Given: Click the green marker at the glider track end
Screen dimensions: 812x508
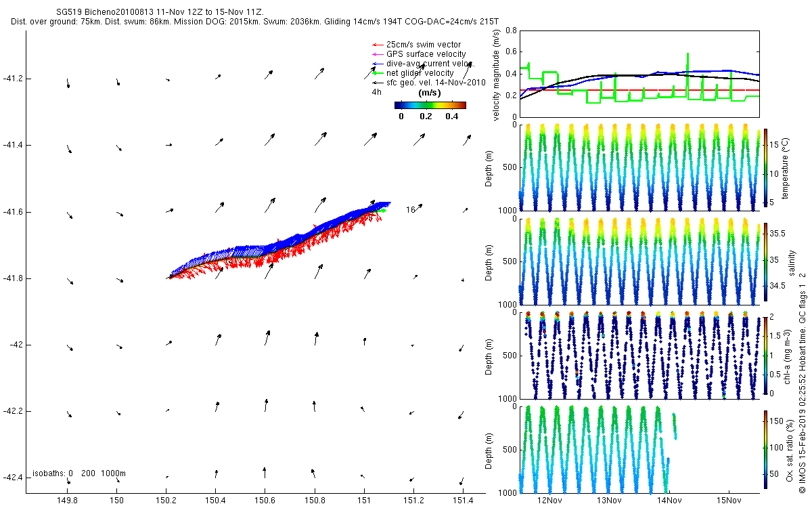Looking at the screenshot, I should point(382,211).
